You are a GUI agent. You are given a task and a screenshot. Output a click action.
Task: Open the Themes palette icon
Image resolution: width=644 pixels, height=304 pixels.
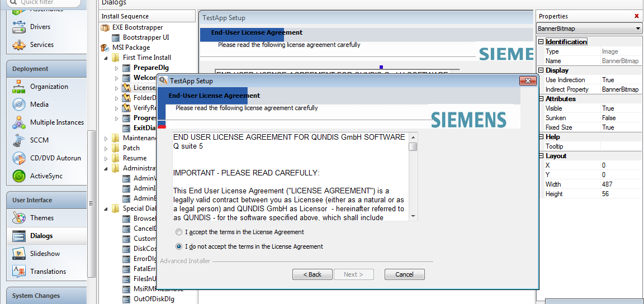[x=19, y=218]
